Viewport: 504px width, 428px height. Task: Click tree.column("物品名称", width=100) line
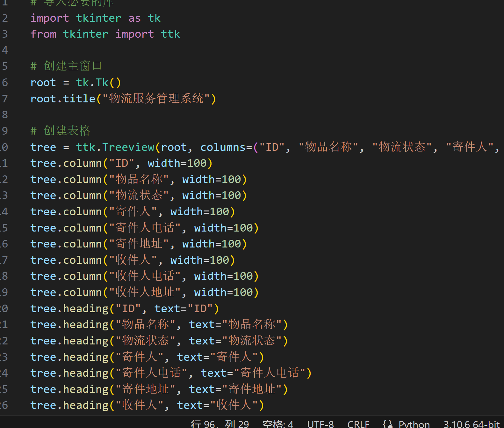[139, 179]
